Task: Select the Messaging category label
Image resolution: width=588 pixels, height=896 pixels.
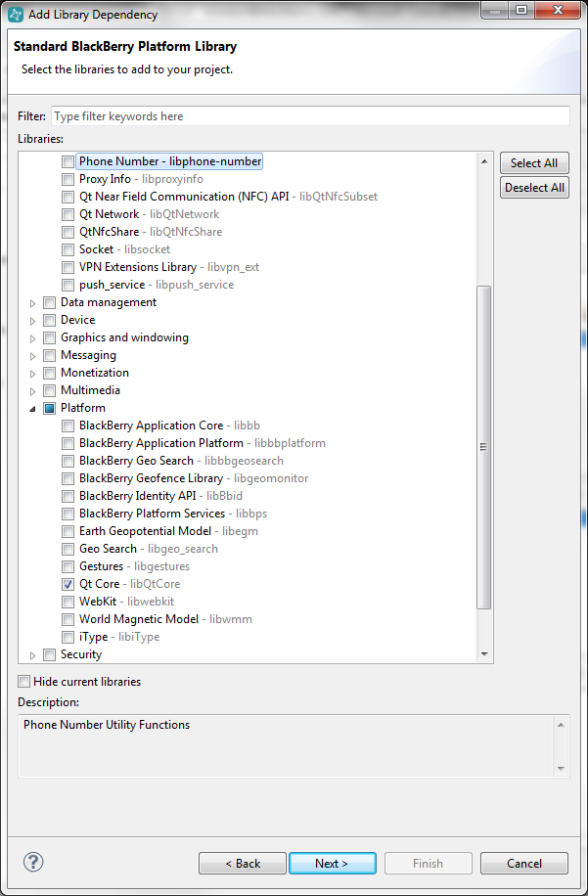Action: 88,355
